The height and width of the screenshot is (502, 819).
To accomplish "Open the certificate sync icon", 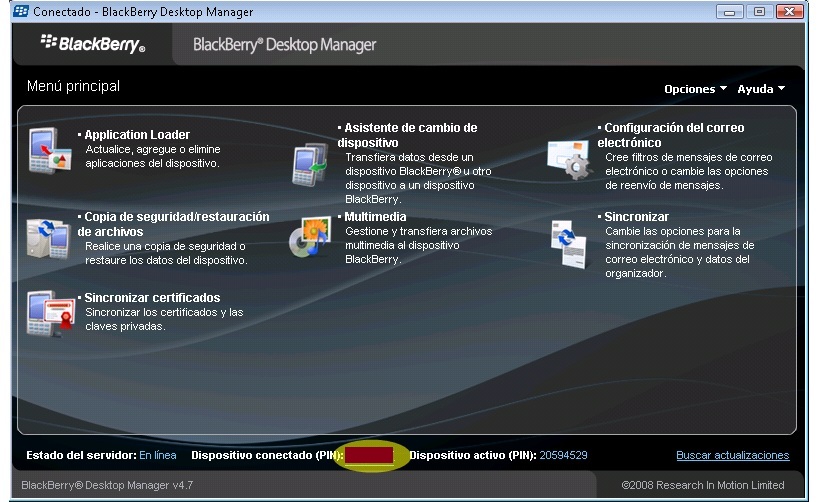I will pos(50,313).
